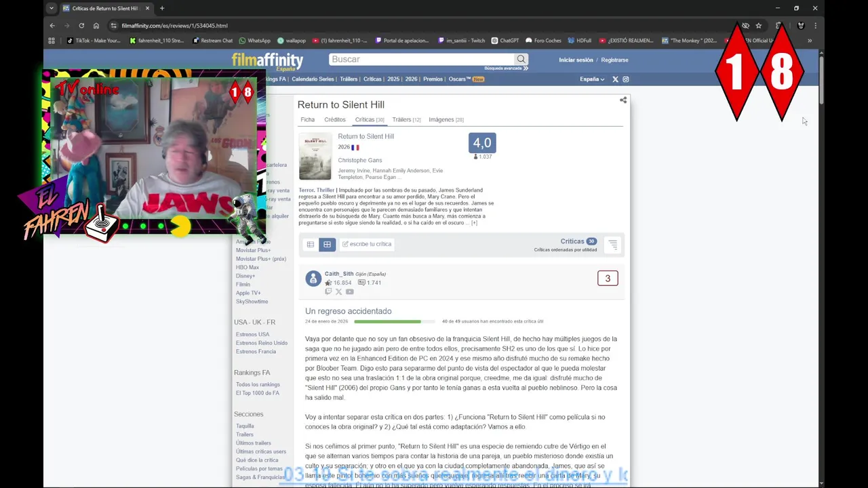Viewport: 868px width, 488px height.
Task: Open Filmaffinity X account in header
Action: click(x=615, y=79)
